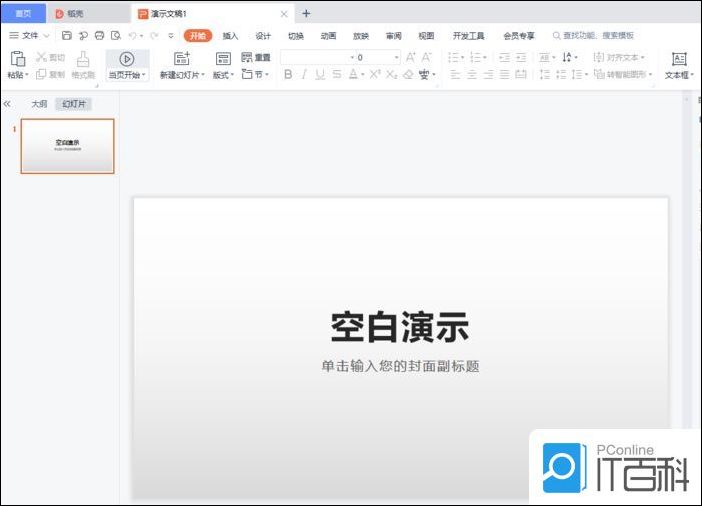Image resolution: width=702 pixels, height=506 pixels.
Task: Click the 查找功能 search box
Action: coord(593,35)
